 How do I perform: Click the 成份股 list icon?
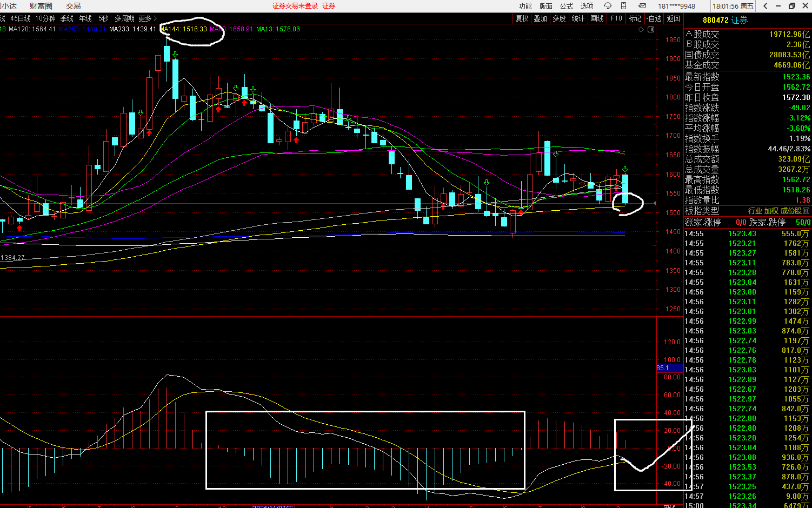pos(806,211)
